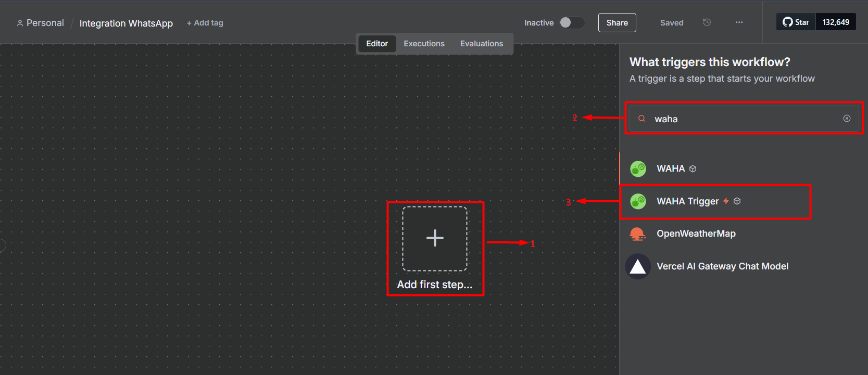Click the GitHub Star button

pyautogui.click(x=796, y=22)
